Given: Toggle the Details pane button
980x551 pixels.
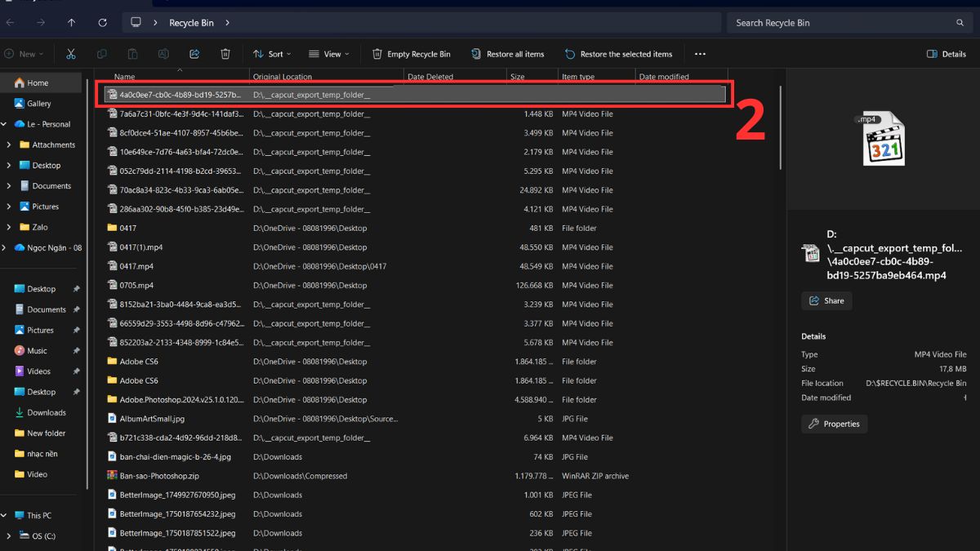Looking at the screenshot, I should 946,54.
